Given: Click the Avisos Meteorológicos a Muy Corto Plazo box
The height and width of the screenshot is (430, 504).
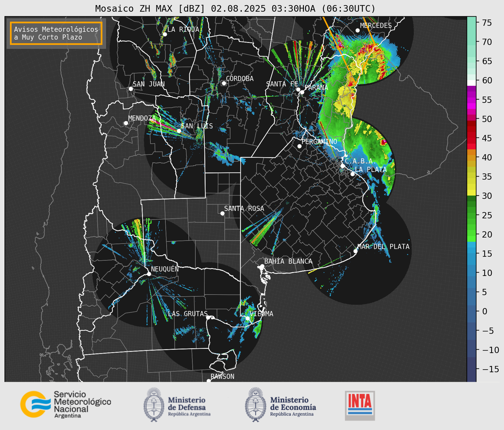Looking at the screenshot, I should (56, 33).
